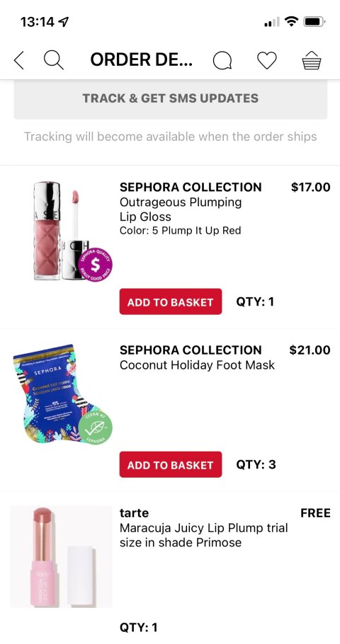Open the foot mask stocking image

click(x=62, y=393)
